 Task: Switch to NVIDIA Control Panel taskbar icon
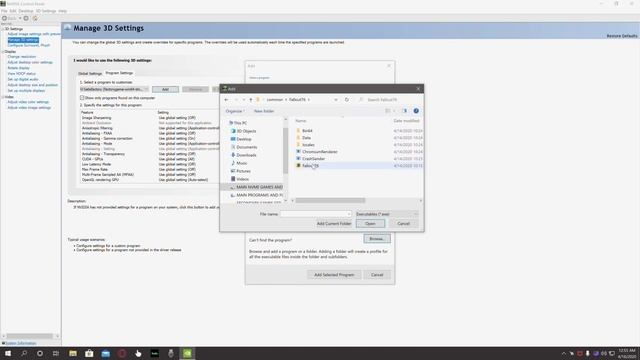coord(187,353)
